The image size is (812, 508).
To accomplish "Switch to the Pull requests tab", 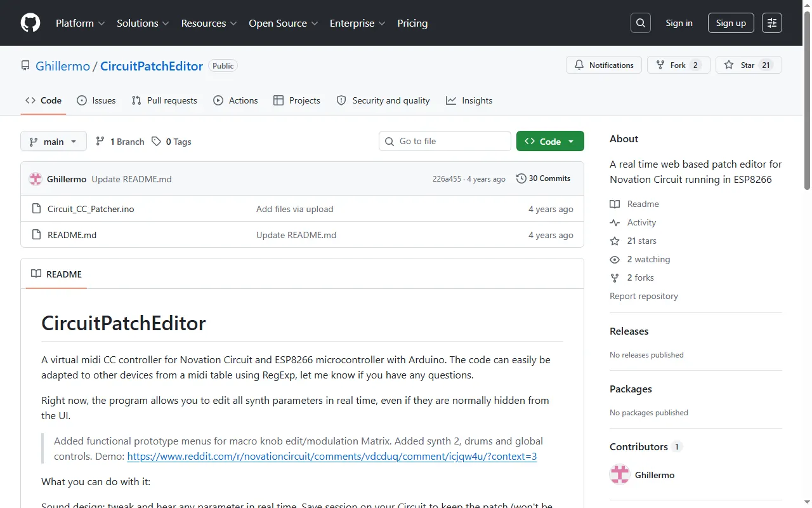I will (x=164, y=100).
